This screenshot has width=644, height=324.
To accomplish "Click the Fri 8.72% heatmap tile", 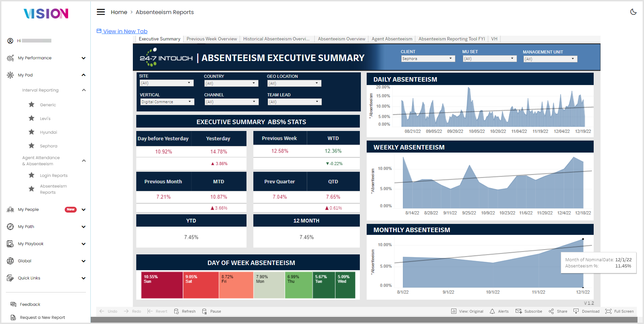I will [236, 285].
